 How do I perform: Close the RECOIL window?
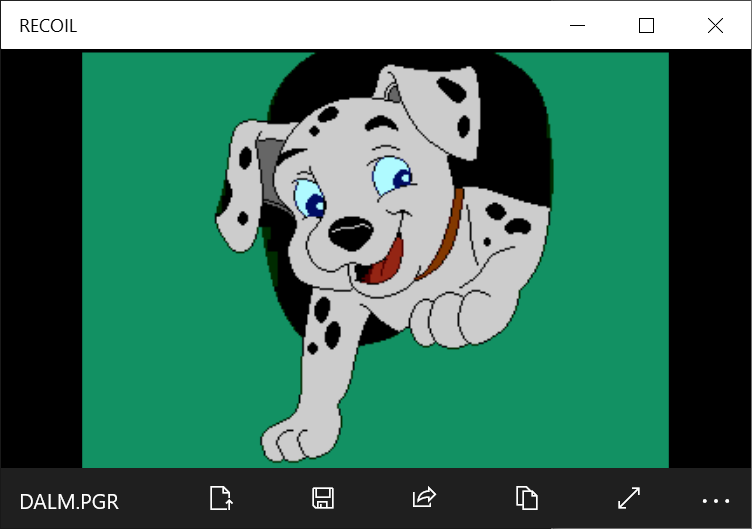pos(715,26)
